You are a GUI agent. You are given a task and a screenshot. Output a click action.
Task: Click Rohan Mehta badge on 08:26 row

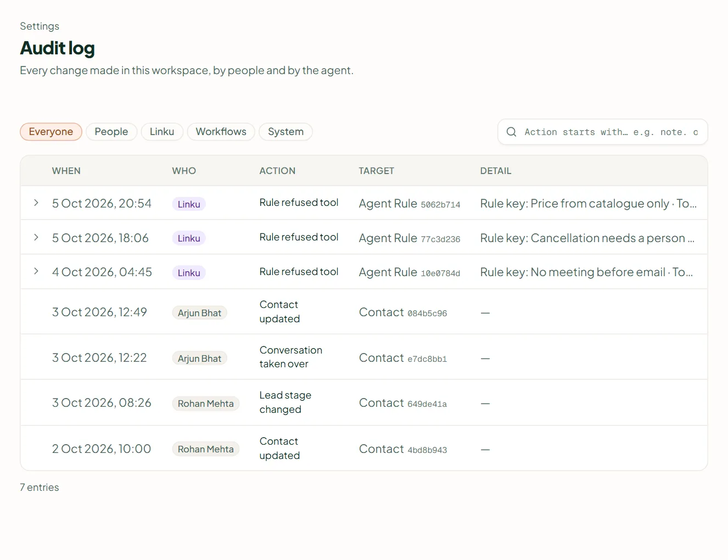pos(206,404)
